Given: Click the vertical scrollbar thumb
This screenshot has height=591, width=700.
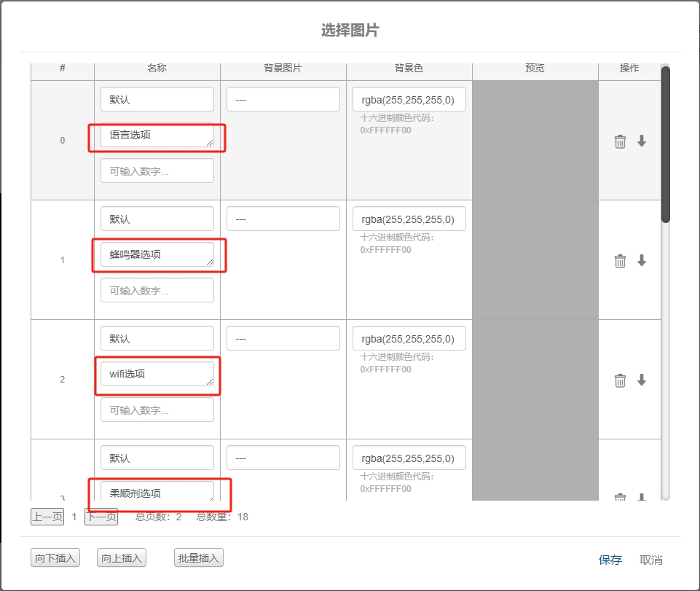Looking at the screenshot, I should tap(666, 144).
